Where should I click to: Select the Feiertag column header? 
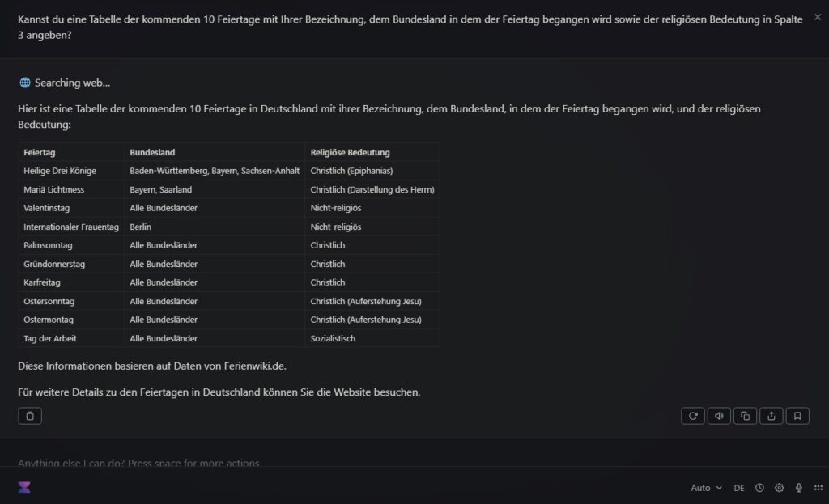tap(41, 152)
